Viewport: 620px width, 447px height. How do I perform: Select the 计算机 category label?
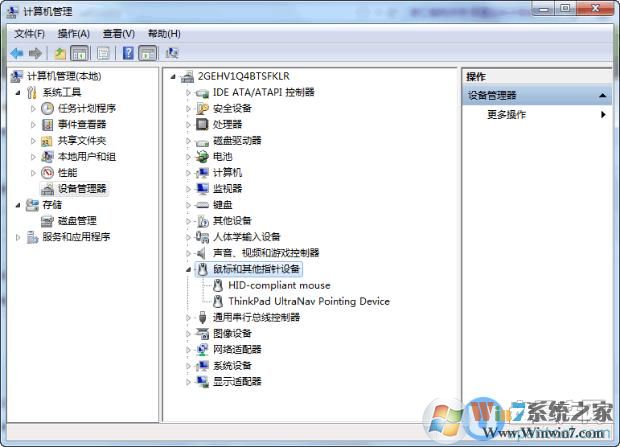click(227, 172)
